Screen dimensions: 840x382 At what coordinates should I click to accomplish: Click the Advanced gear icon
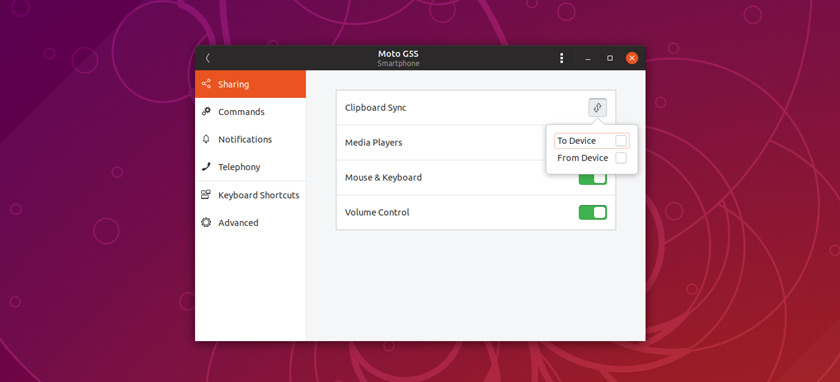(x=206, y=222)
